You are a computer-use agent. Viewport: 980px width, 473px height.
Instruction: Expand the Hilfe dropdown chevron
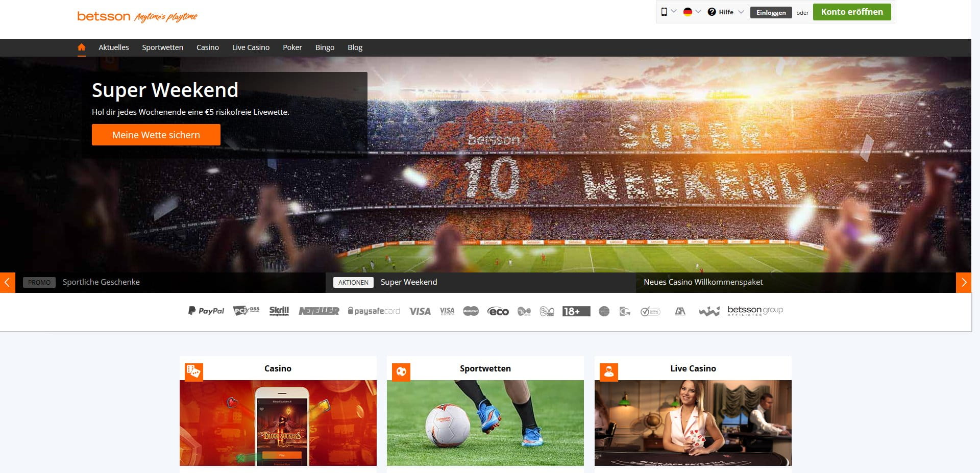[741, 12]
